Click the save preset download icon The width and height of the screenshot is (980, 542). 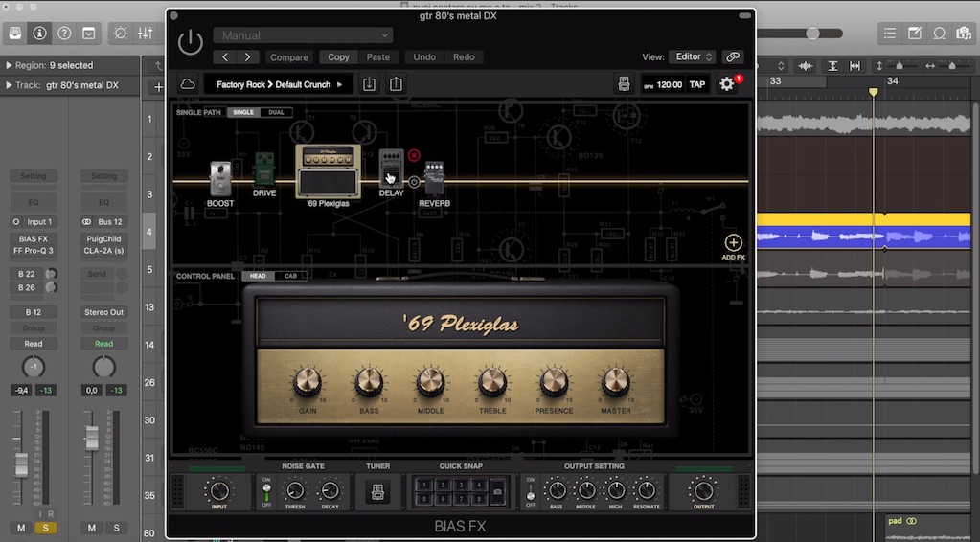point(370,84)
